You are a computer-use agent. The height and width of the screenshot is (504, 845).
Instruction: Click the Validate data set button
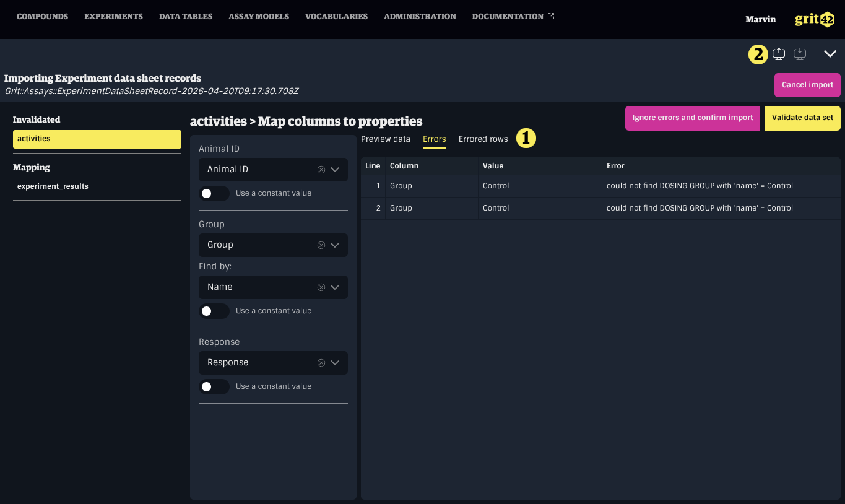pyautogui.click(x=802, y=118)
